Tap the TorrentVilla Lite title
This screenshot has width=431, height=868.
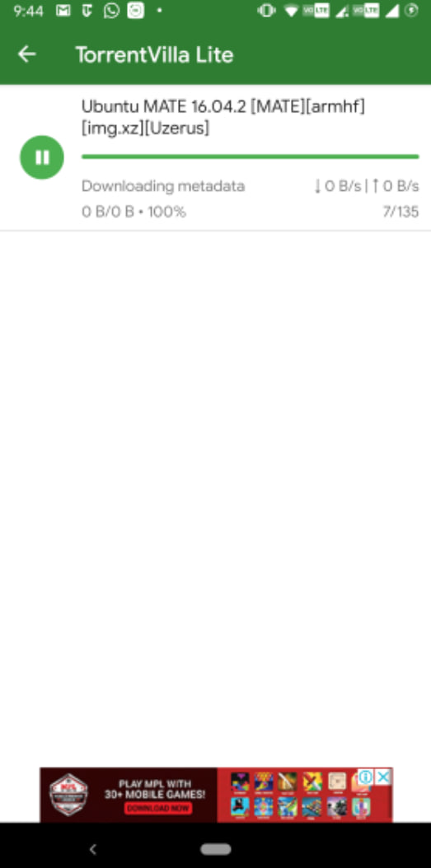pos(155,55)
